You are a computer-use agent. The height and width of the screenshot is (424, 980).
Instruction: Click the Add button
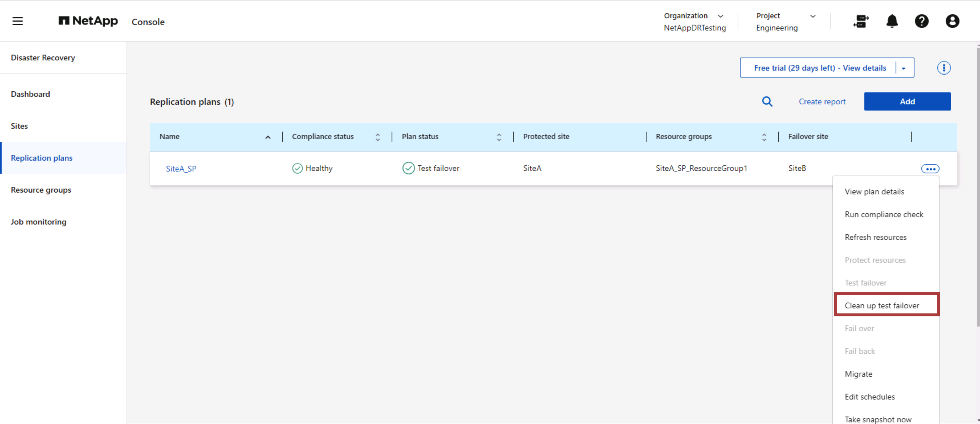pyautogui.click(x=907, y=101)
